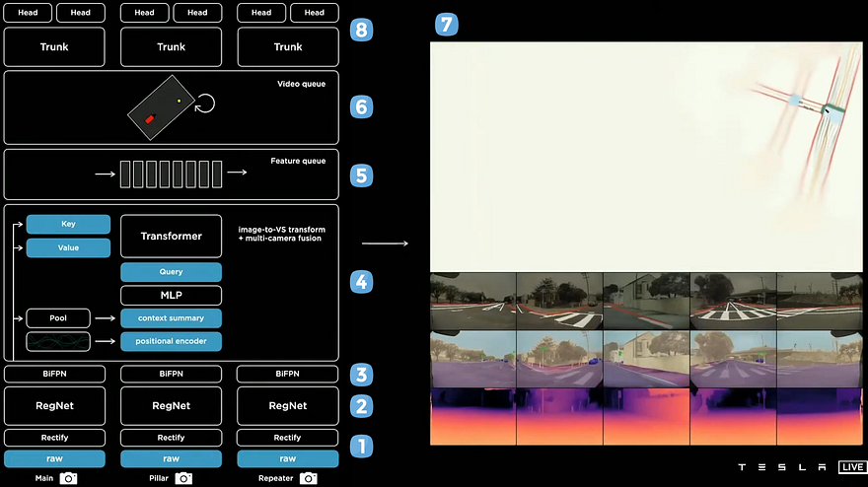Select the number 6 badge near Video queue
Viewport: 868px width, 487px height.
point(361,106)
